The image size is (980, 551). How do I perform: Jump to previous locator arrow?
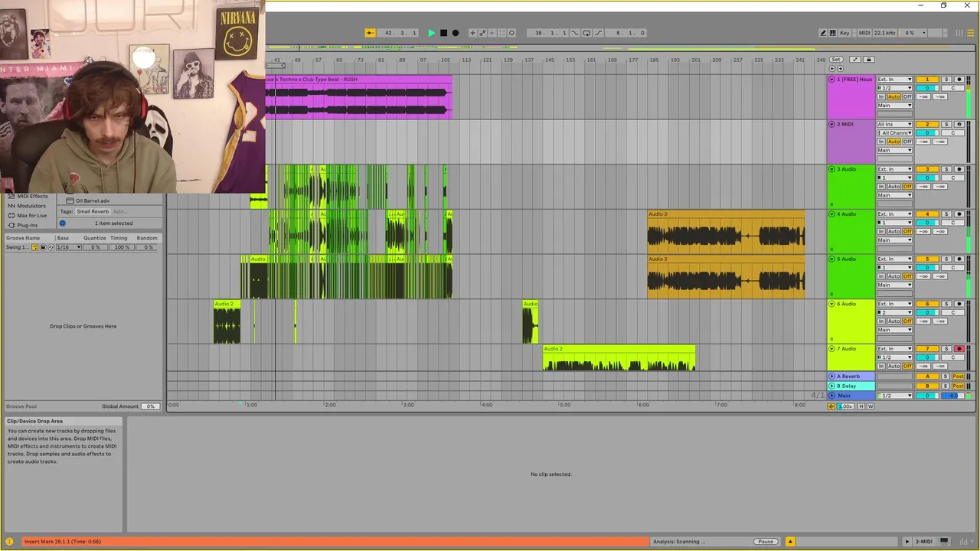[x=832, y=69]
